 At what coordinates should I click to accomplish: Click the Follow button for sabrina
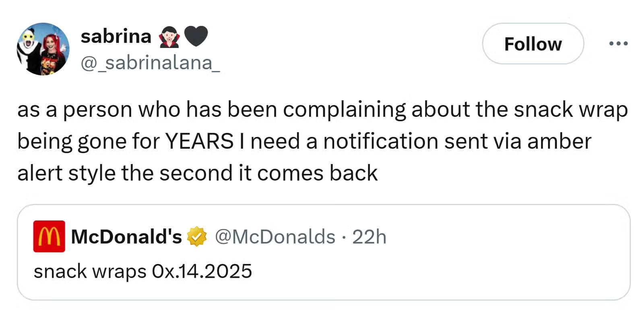533,44
